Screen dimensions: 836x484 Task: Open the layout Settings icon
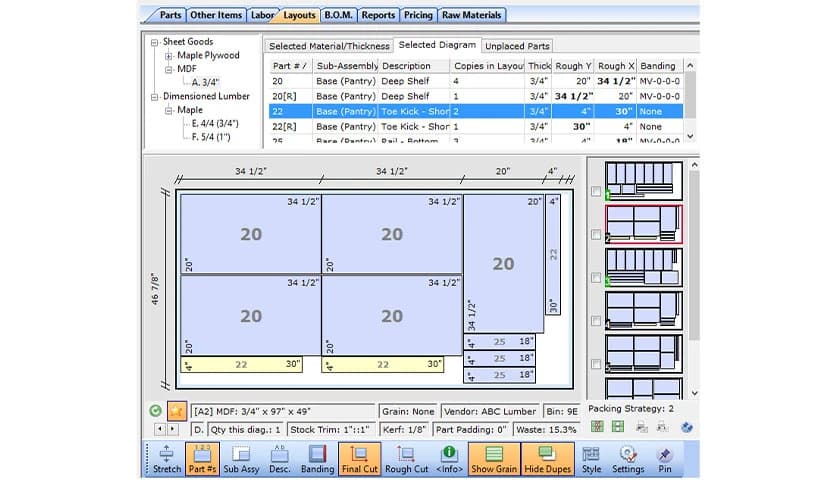tap(628, 459)
